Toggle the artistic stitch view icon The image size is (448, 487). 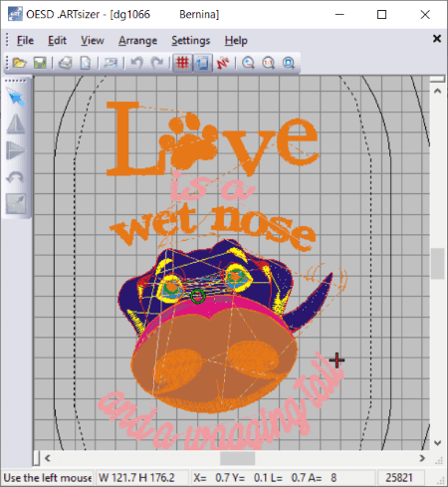(223, 63)
